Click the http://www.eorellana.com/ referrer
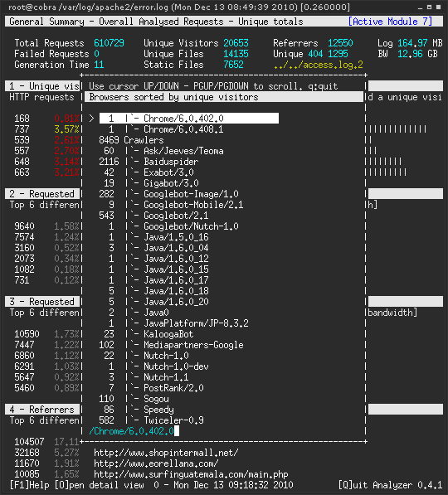 point(156,463)
